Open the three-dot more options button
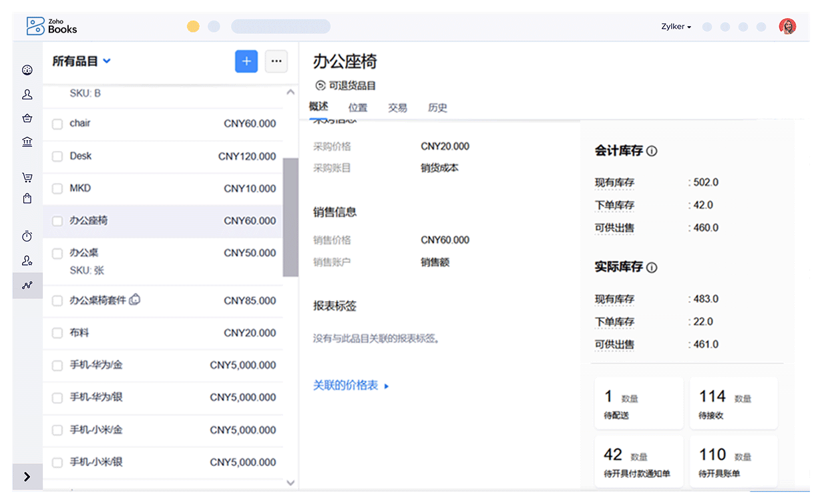The image size is (822, 504). pyautogui.click(x=276, y=61)
